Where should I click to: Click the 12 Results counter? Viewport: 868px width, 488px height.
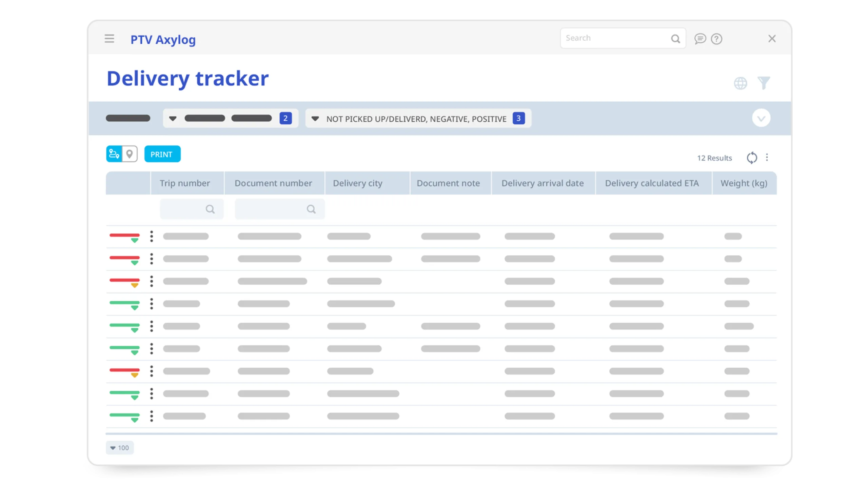pyautogui.click(x=714, y=158)
